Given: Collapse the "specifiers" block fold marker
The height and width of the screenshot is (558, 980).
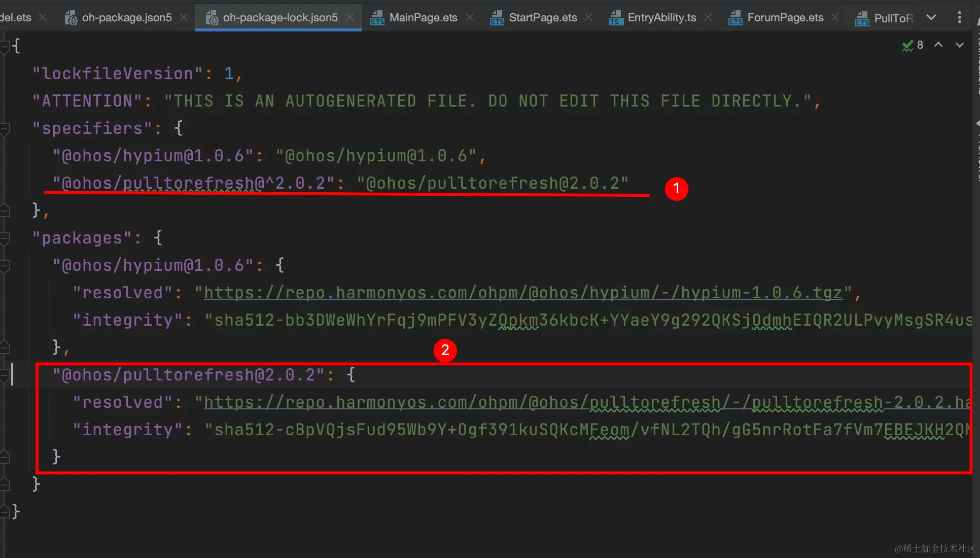Looking at the screenshot, I should tap(5, 129).
